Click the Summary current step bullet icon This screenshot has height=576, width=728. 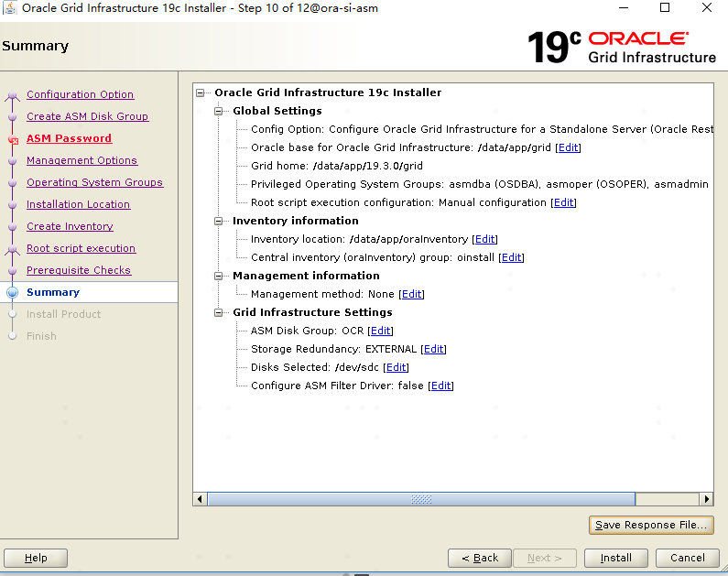pos(13,292)
